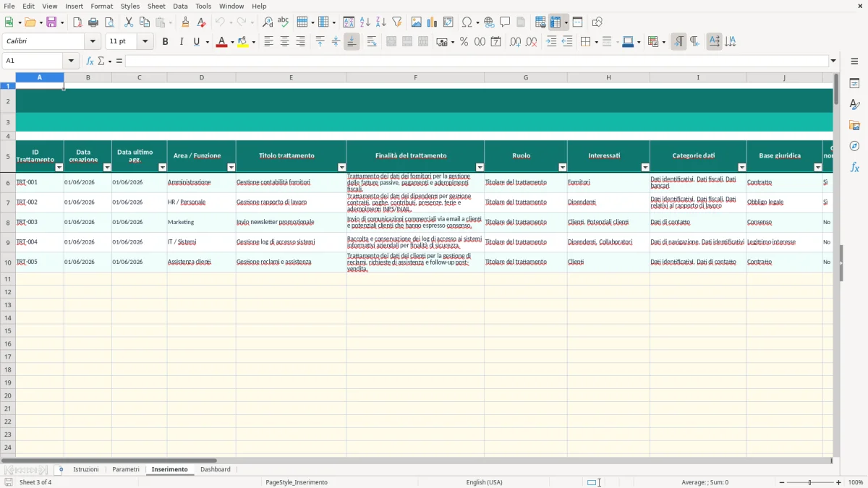Open the Styles menu
The image size is (868, 488).
130,6
